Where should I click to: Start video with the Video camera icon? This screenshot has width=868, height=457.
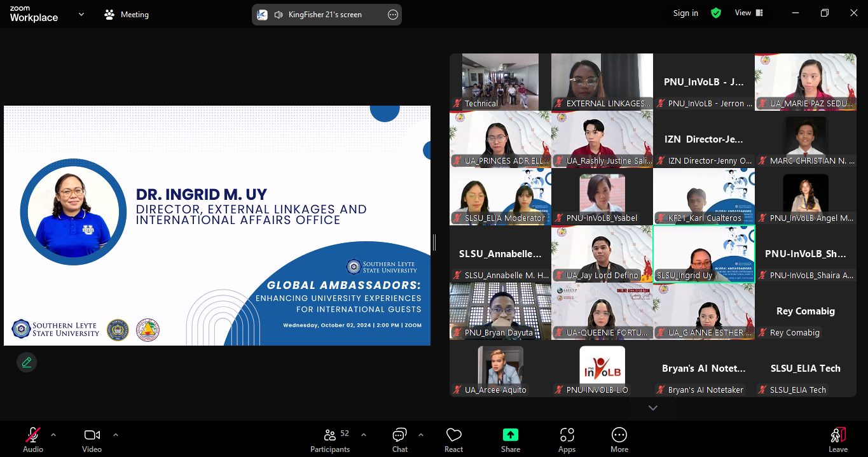pyautogui.click(x=92, y=435)
